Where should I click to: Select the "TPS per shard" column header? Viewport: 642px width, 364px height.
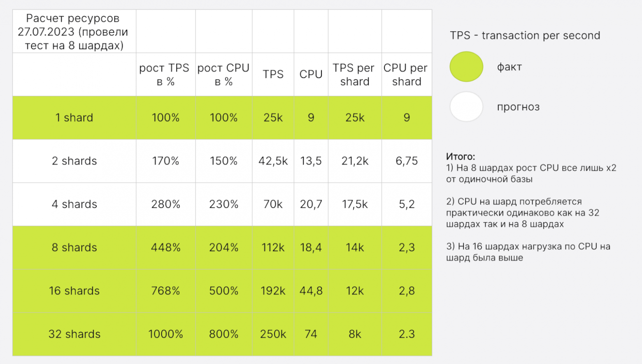354,74
